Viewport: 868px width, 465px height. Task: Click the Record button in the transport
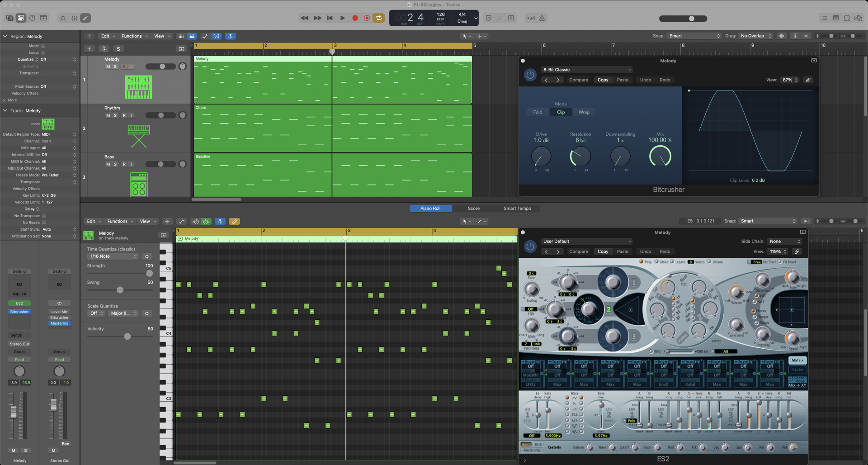tap(355, 18)
